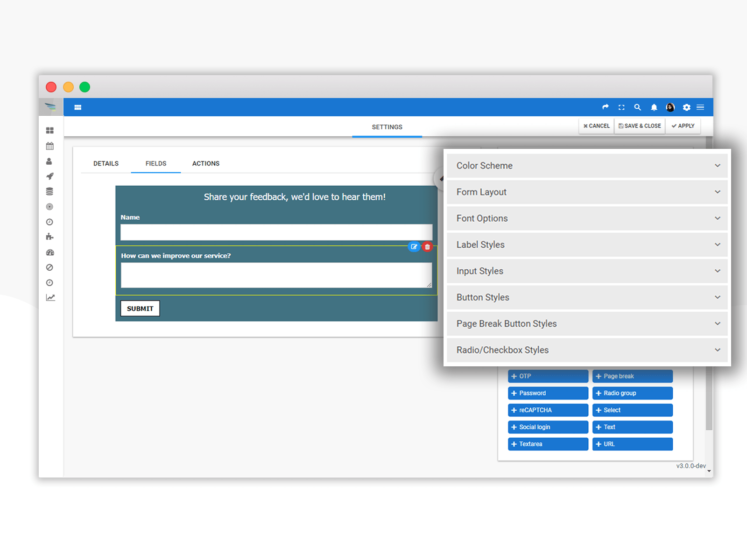Switch to the FIELDS tab
The width and height of the screenshot is (747, 560).
coord(156,163)
